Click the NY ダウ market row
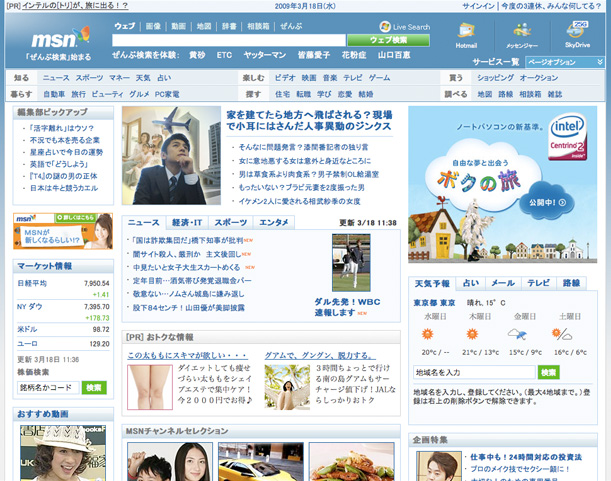 (63, 312)
